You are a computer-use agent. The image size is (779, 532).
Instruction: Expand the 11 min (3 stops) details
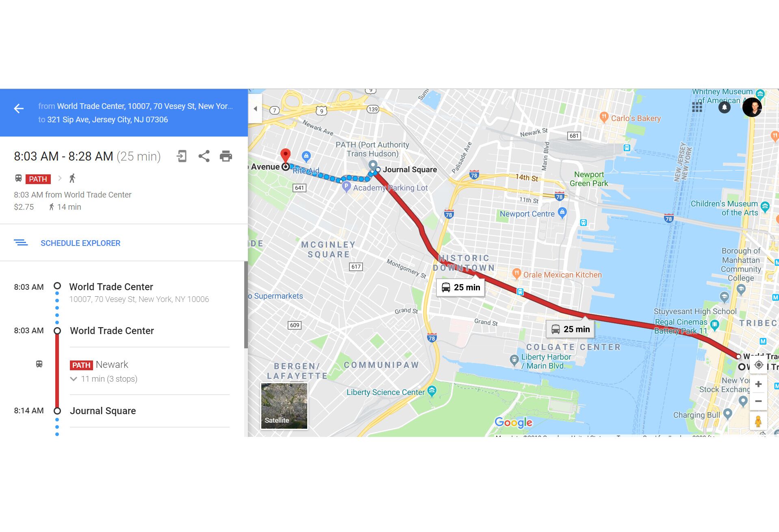point(104,379)
